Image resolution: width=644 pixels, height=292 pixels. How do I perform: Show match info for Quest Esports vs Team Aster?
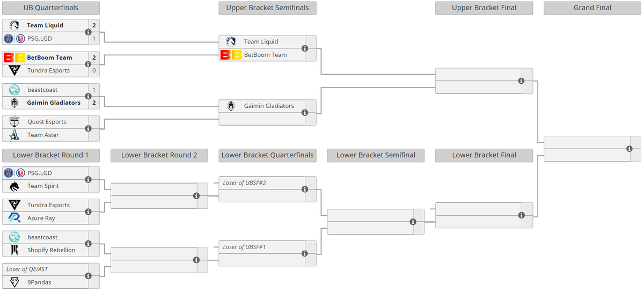(x=88, y=128)
